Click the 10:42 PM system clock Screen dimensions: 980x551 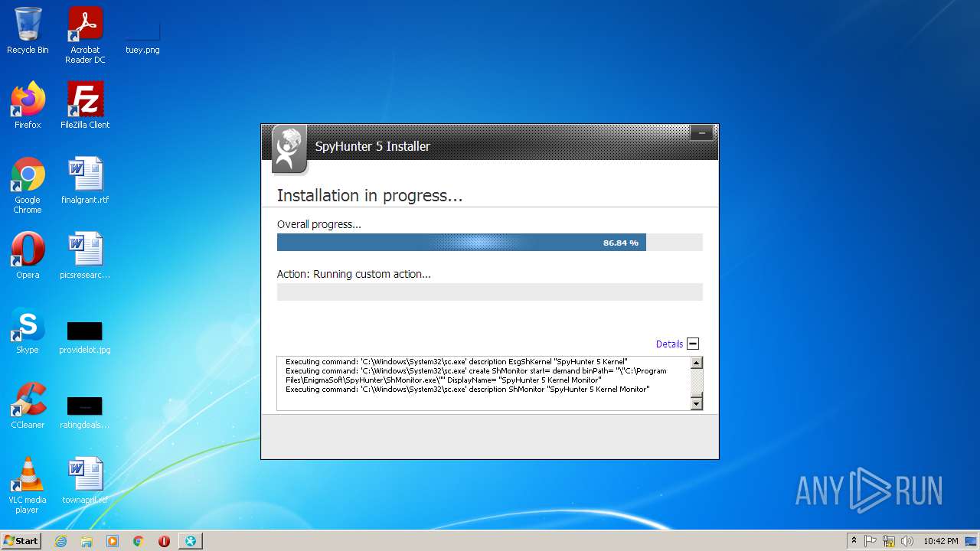[x=940, y=541]
